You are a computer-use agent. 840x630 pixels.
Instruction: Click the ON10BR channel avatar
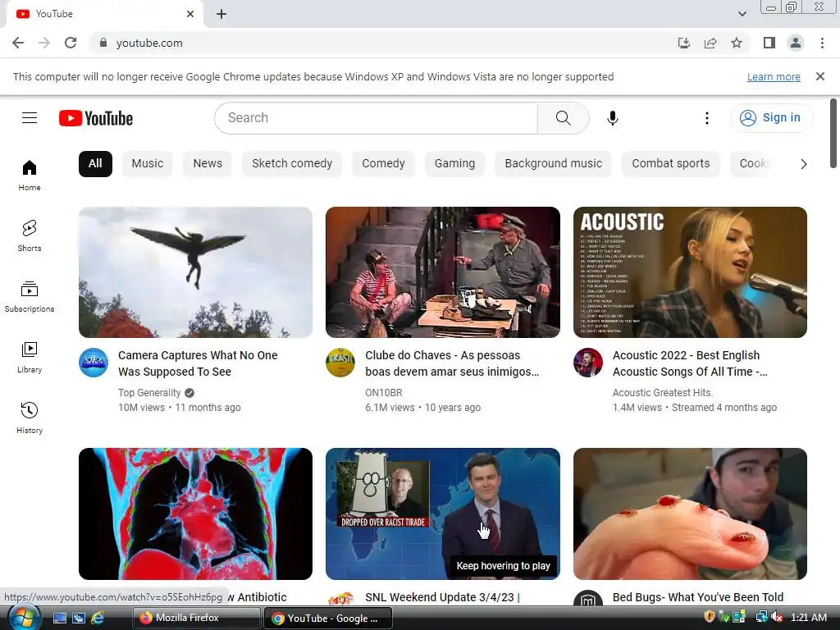340,363
